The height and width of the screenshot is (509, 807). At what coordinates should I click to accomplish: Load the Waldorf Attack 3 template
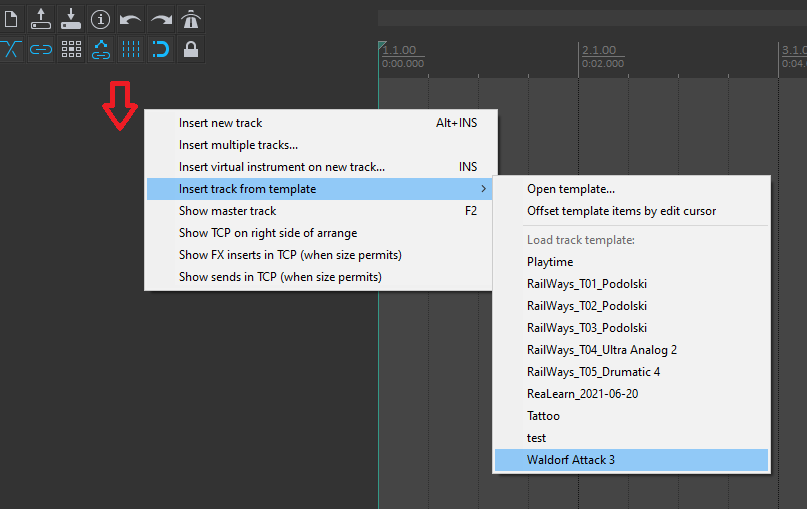(x=571, y=460)
